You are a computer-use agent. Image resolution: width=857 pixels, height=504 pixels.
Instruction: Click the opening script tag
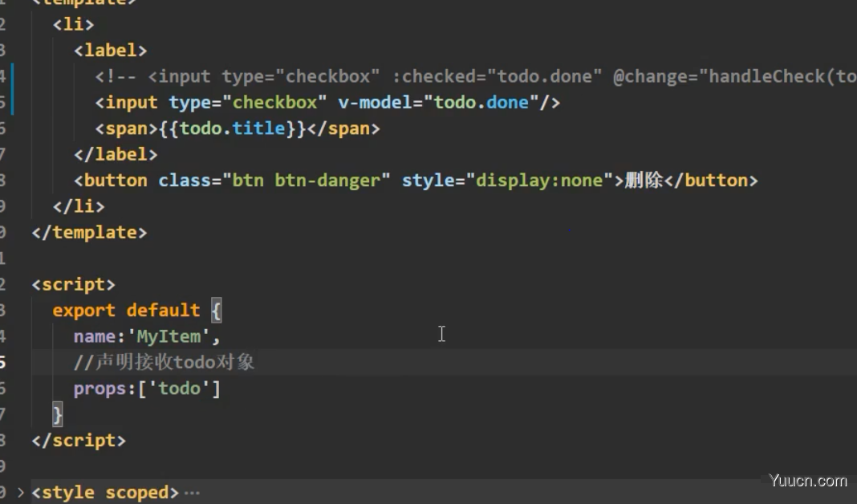tap(73, 285)
